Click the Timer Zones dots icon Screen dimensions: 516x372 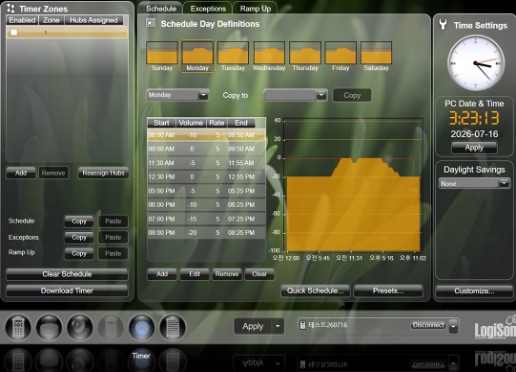pos(11,8)
